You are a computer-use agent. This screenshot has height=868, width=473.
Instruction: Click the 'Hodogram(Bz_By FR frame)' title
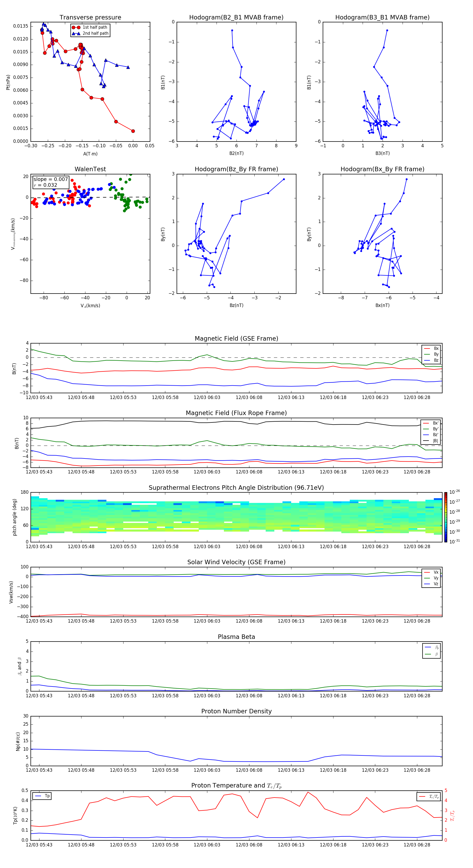pyautogui.click(x=236, y=169)
